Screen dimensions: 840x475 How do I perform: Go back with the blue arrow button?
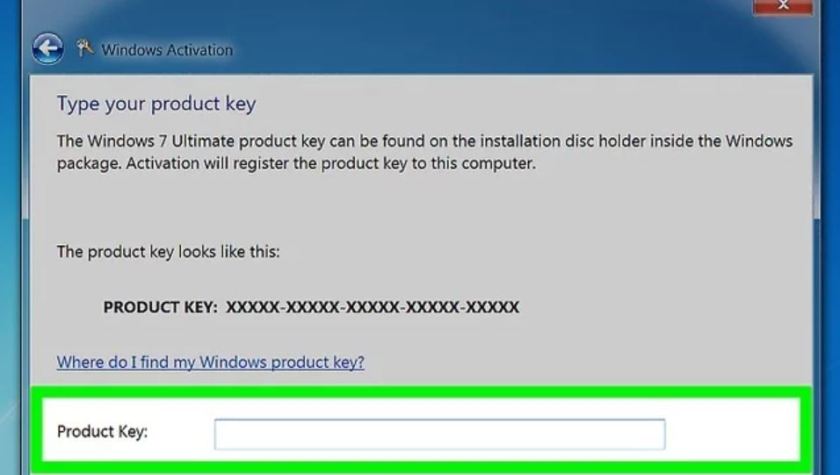pyautogui.click(x=48, y=49)
